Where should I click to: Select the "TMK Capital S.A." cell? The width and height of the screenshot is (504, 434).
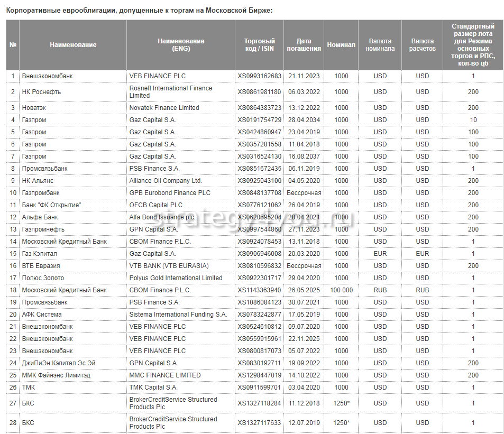pos(153,387)
